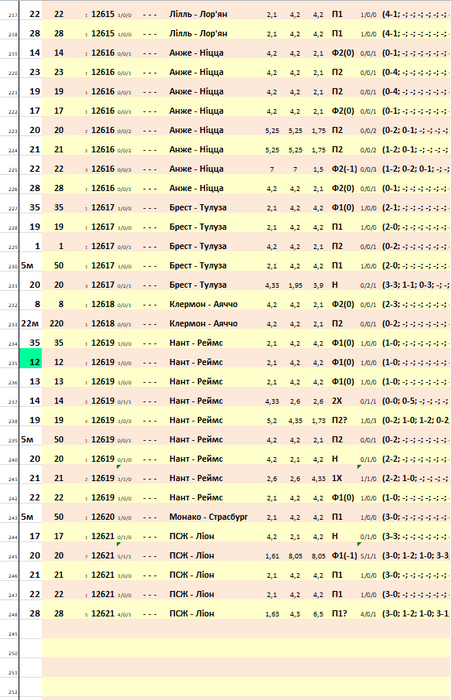Click the 'П2?' result cell

[339, 420]
